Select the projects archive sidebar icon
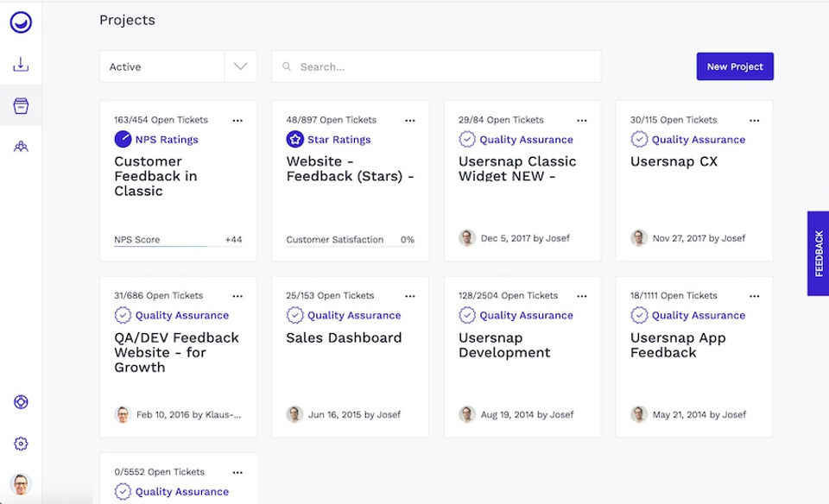829x504 pixels. (x=21, y=106)
